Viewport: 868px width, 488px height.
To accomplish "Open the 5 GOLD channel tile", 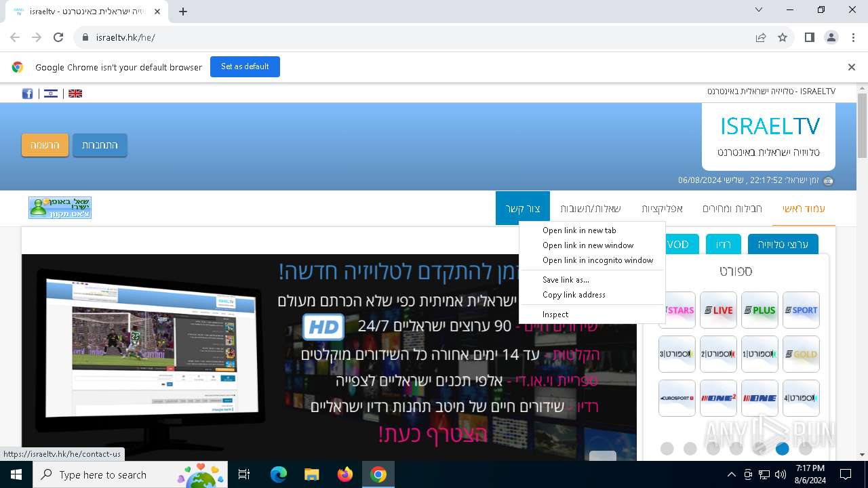I will click(801, 354).
